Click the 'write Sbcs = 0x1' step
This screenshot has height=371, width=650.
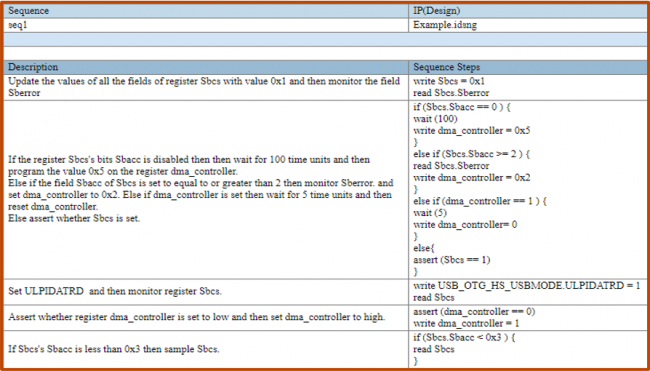tap(449, 81)
